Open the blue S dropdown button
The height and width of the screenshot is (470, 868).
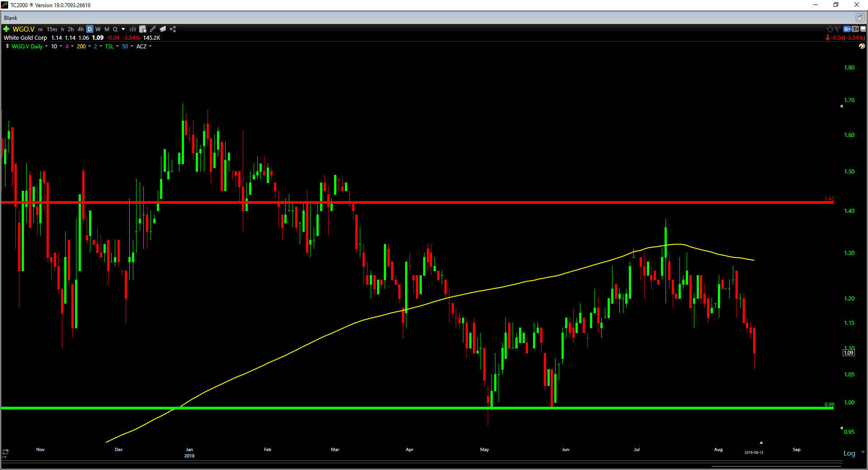coord(847,29)
